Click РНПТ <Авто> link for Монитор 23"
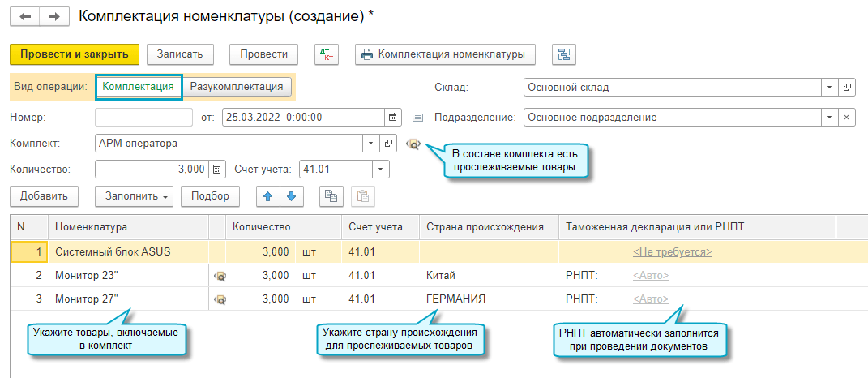This screenshot has width=868, height=378. pos(651,276)
